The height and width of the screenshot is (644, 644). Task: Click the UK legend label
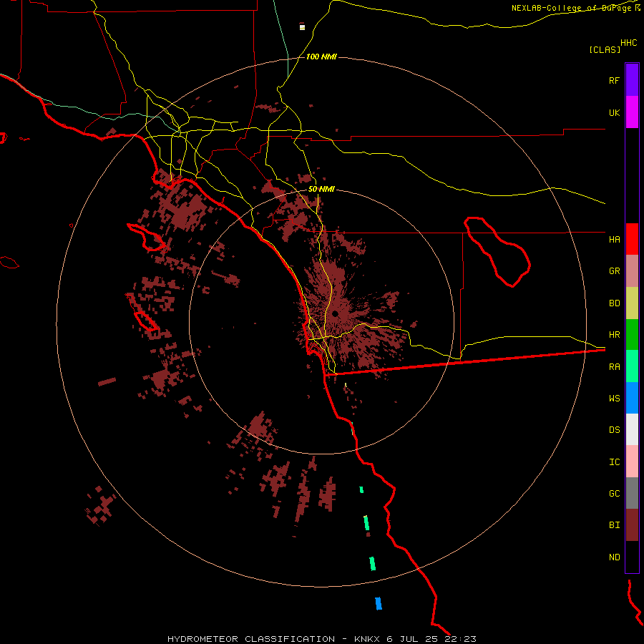click(614, 112)
